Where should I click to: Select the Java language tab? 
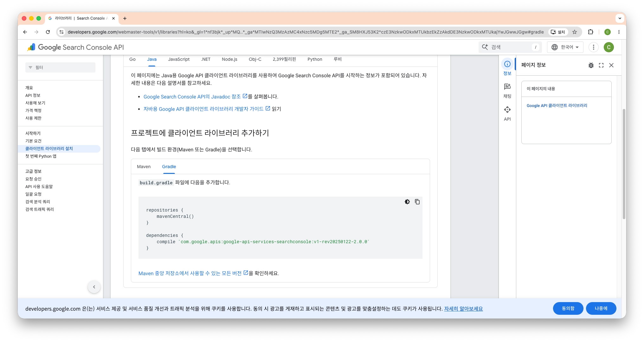(152, 59)
